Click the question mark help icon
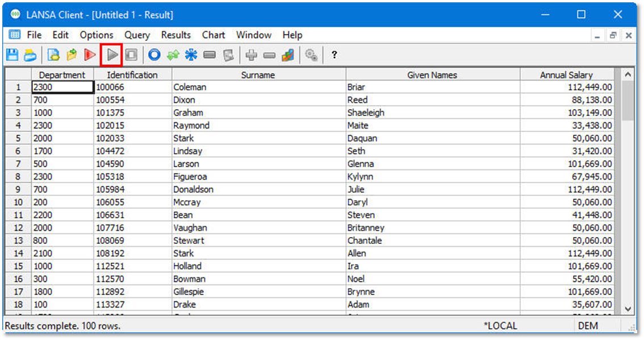Viewport: 644px width, 340px height. pos(334,55)
